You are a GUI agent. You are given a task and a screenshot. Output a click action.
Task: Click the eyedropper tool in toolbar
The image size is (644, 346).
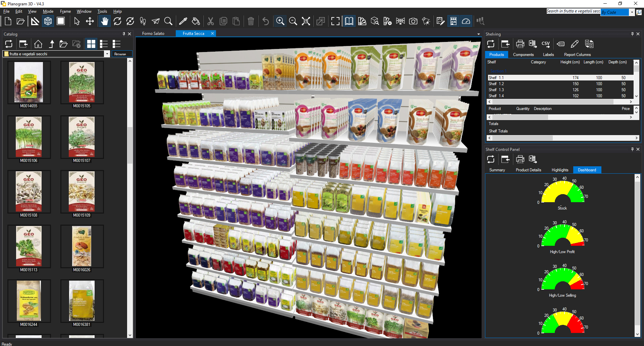[183, 21]
